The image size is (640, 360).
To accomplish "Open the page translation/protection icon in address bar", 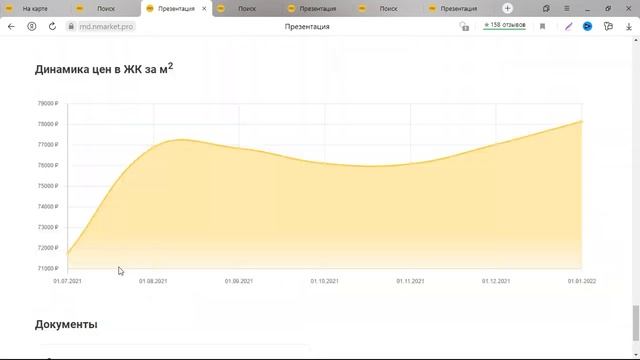I will click(464, 27).
